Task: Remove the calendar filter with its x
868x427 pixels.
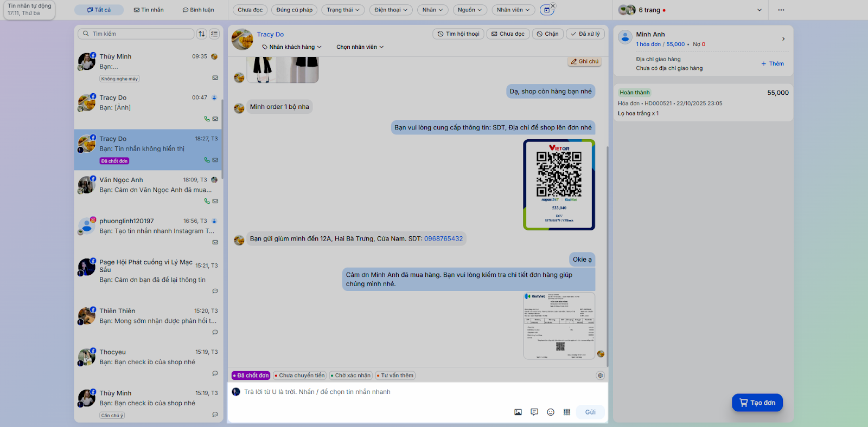Action: 553,6
